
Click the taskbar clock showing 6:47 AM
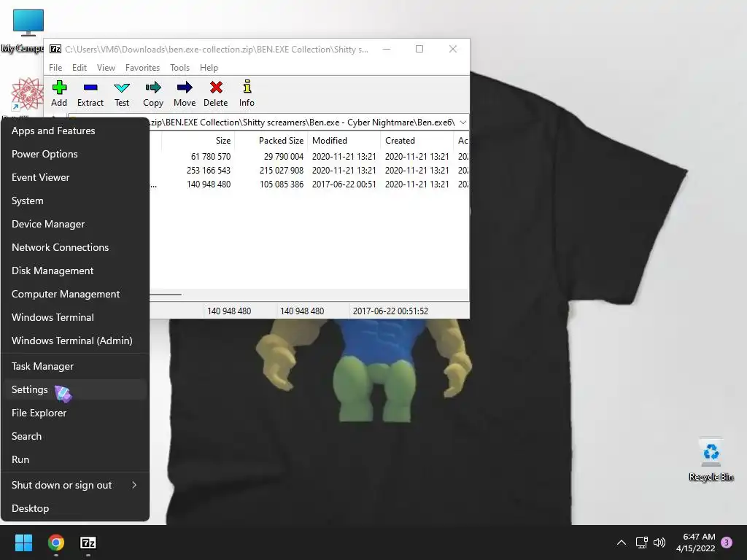click(x=695, y=542)
